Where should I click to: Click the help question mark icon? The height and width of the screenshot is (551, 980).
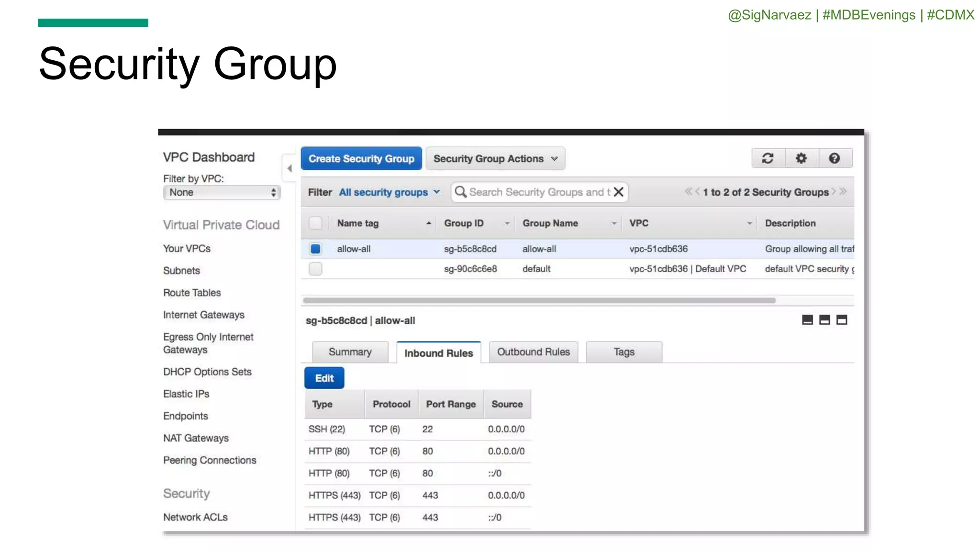834,158
